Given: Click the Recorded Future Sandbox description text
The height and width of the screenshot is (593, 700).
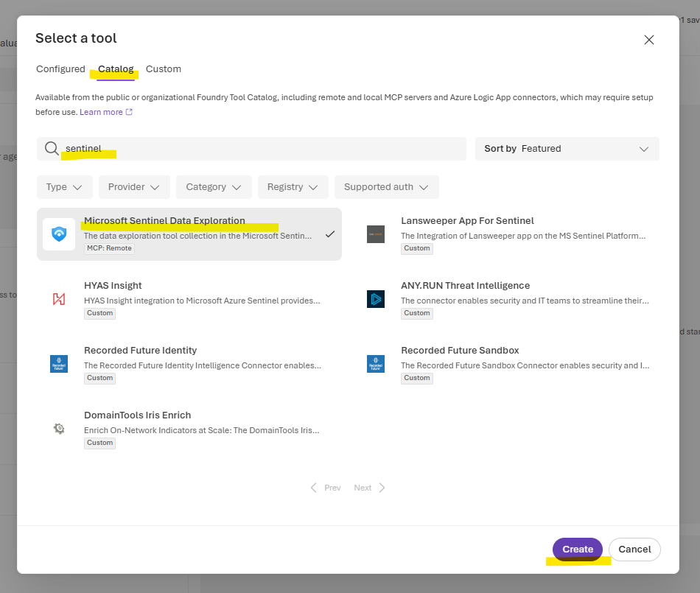Looking at the screenshot, I should coord(525,365).
